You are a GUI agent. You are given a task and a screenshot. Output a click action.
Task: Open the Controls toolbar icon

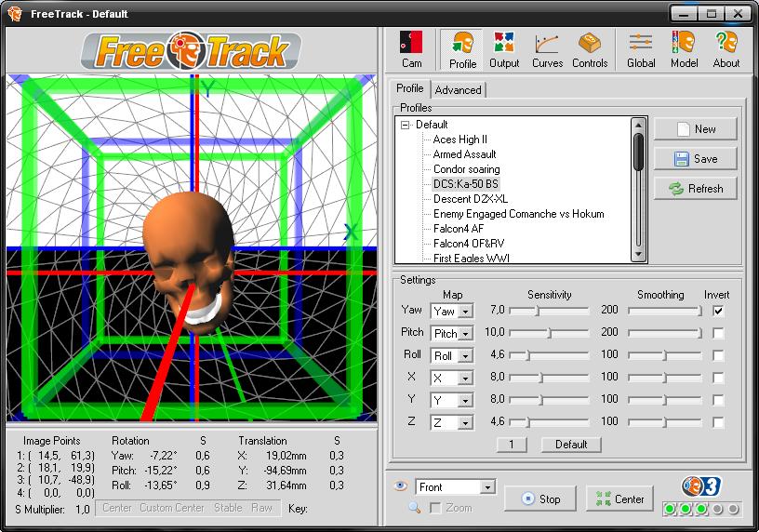tap(590, 50)
